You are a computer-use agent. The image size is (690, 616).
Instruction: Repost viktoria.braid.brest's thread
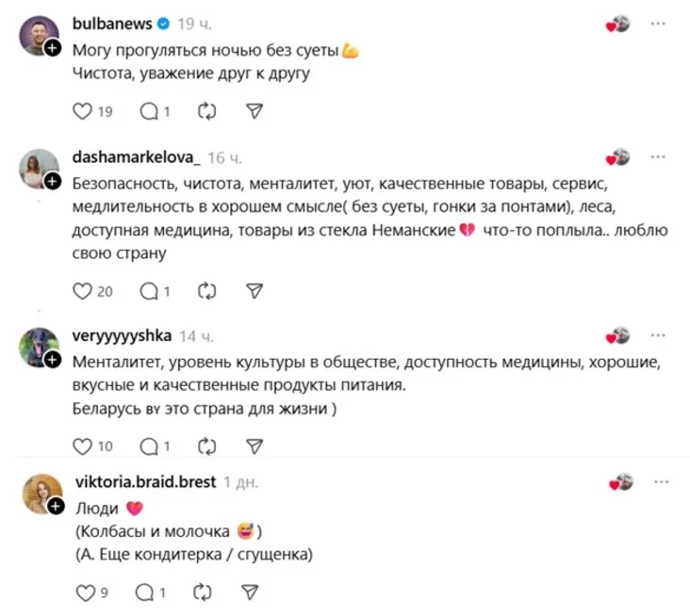(202, 592)
